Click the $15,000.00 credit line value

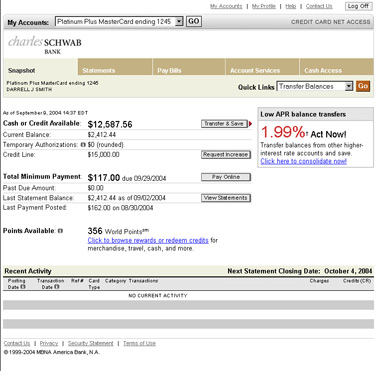(103, 155)
